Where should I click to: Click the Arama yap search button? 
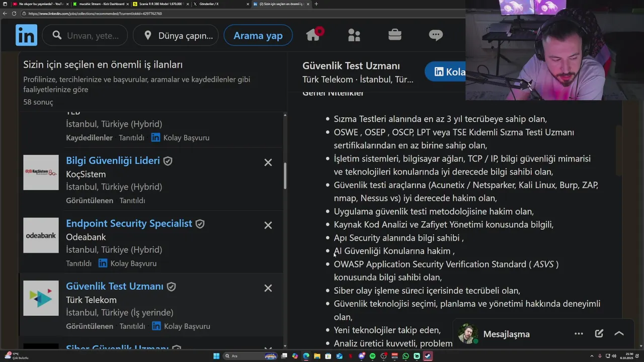tap(258, 35)
